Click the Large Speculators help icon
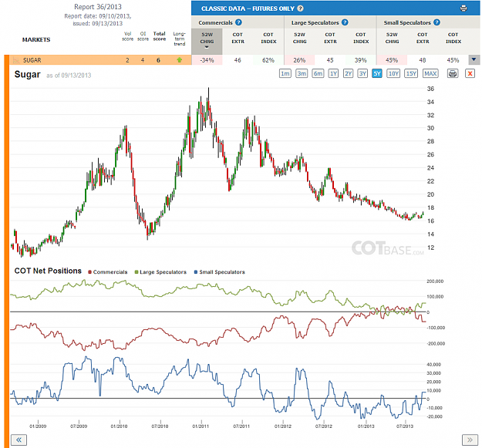The height and width of the screenshot is (448, 482). click(x=345, y=22)
